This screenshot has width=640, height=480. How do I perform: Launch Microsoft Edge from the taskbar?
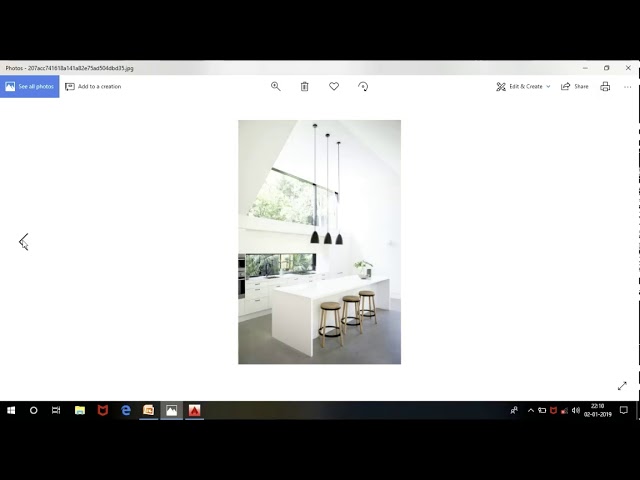tap(126, 410)
